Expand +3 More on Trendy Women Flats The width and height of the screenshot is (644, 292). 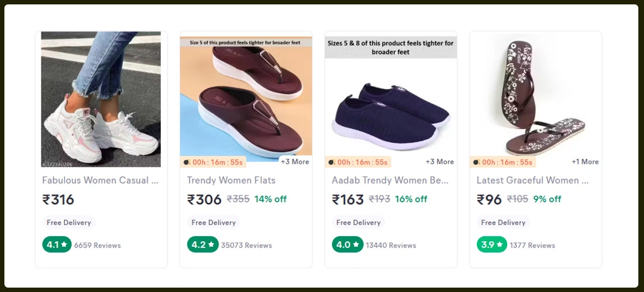[294, 162]
